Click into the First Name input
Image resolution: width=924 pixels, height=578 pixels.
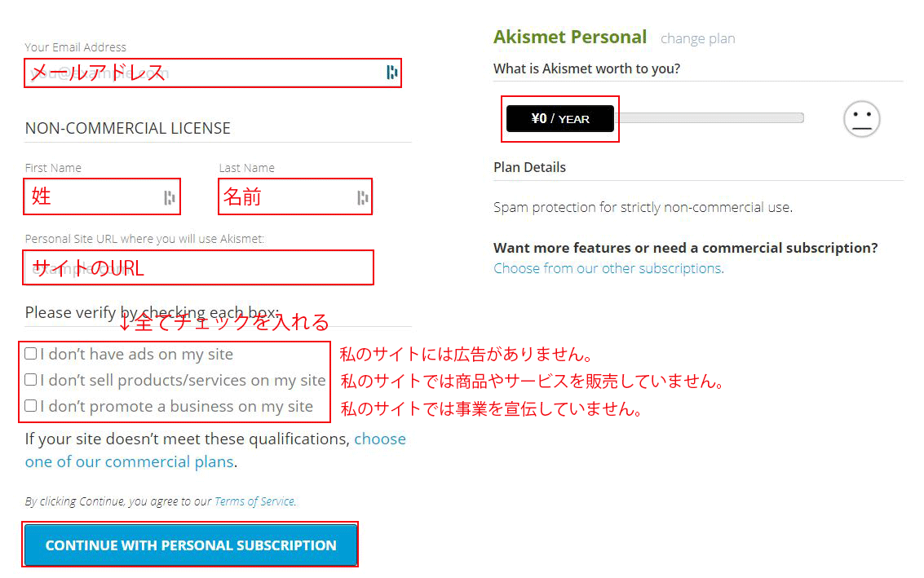click(94, 196)
